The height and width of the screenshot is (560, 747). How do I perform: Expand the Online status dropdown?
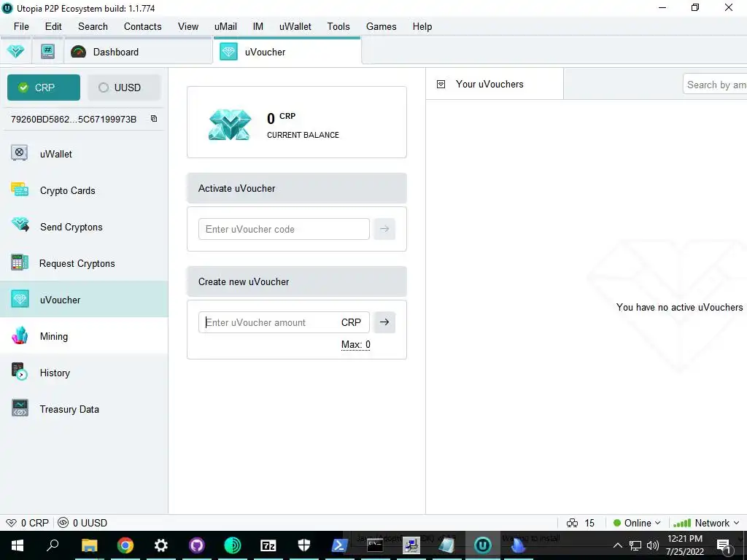[x=637, y=523]
